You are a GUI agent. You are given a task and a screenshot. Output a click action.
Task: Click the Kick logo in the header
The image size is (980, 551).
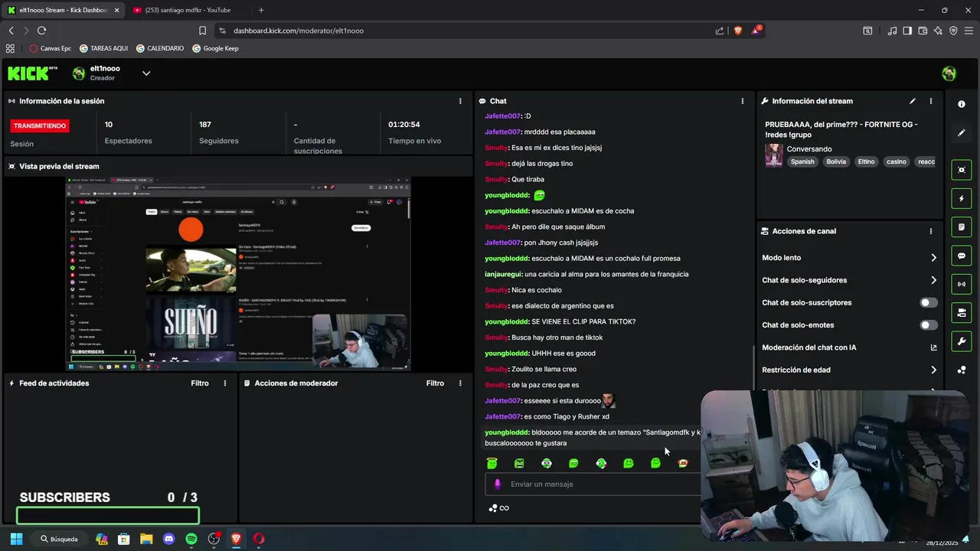click(x=32, y=73)
